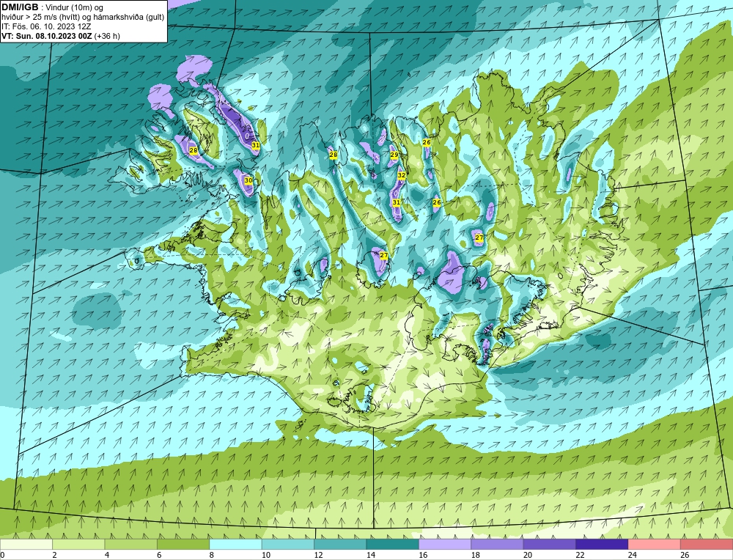Click the yellow gust label reading 32
733x560 pixels.
[402, 175]
